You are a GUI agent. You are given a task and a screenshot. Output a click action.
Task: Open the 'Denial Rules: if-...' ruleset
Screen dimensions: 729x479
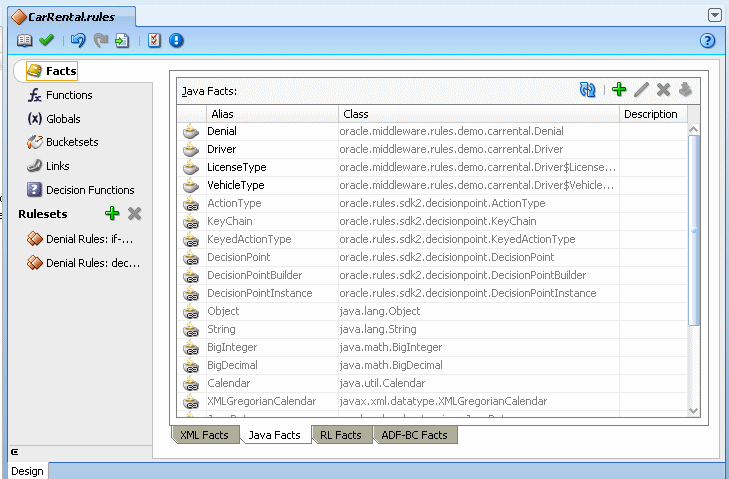tap(80, 239)
